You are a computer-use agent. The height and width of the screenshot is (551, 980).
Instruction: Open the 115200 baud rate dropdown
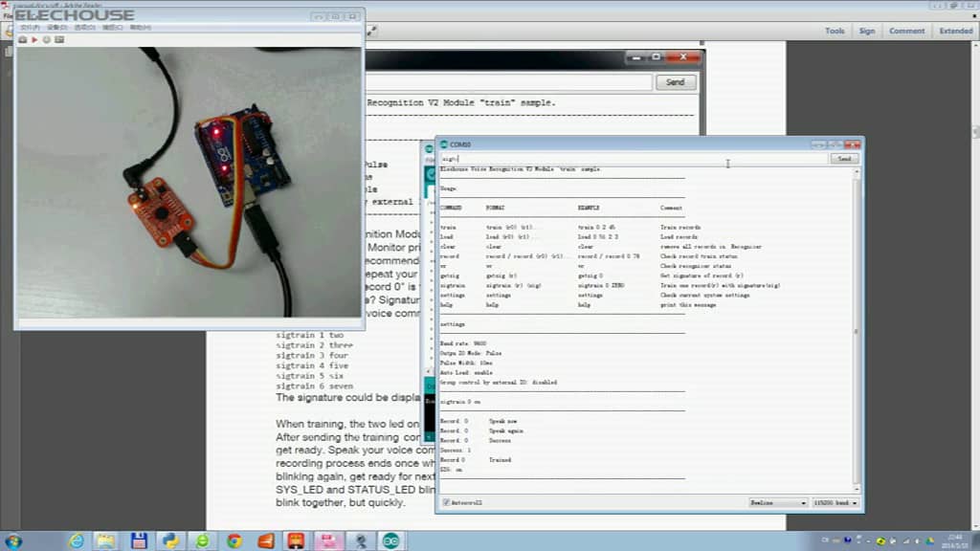pyautogui.click(x=835, y=502)
